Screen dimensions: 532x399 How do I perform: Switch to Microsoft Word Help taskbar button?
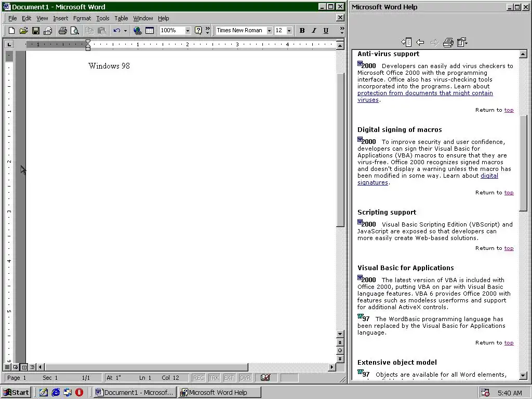tap(219, 393)
